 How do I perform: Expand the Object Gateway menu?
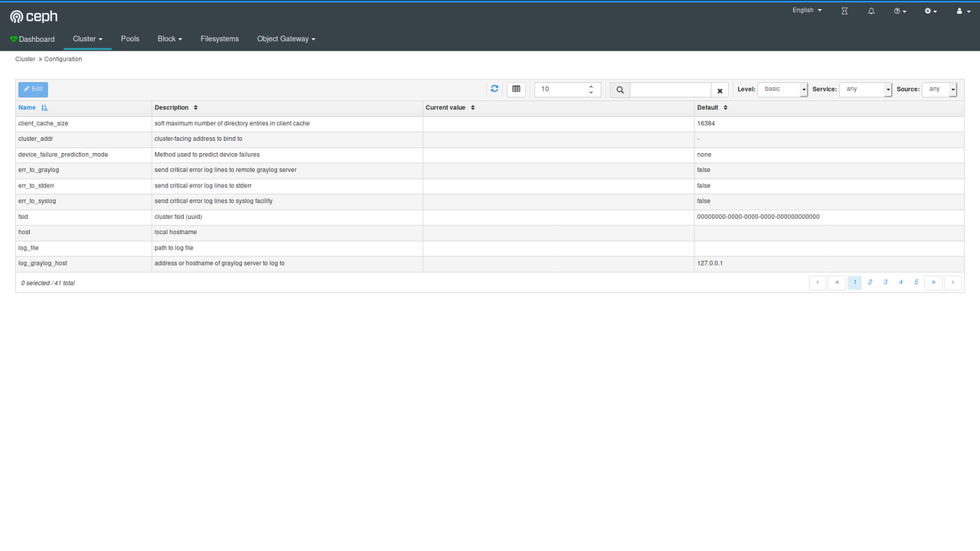coord(286,39)
